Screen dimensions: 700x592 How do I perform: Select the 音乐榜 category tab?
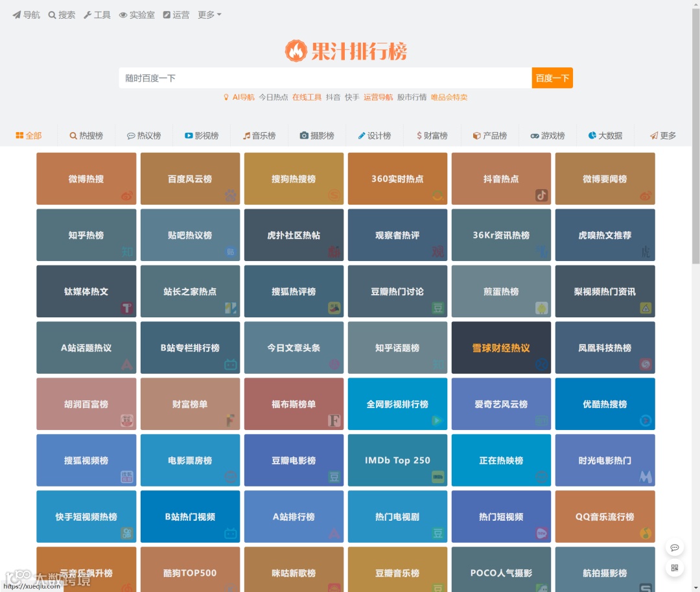(259, 135)
